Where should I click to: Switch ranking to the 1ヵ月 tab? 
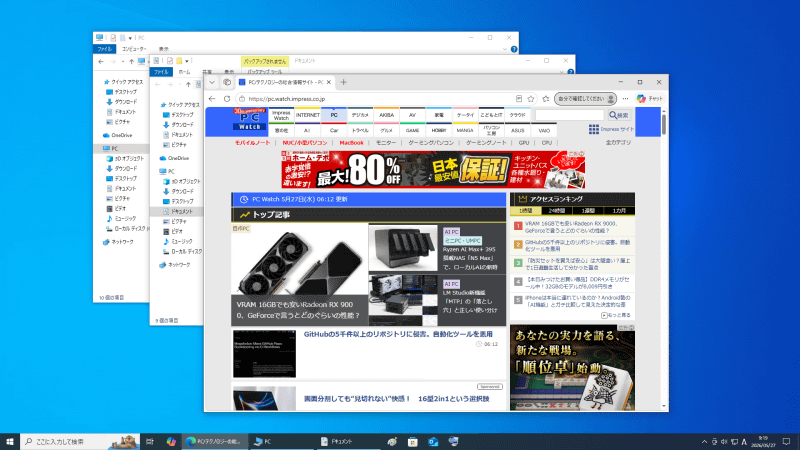point(619,211)
